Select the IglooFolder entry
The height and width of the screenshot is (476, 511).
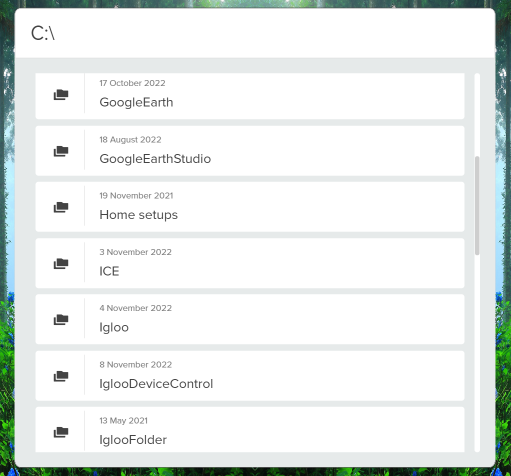250,429
